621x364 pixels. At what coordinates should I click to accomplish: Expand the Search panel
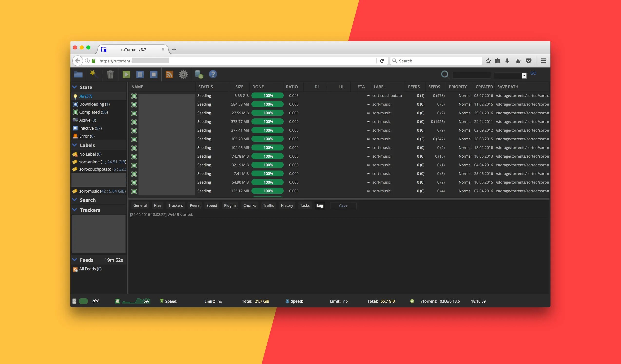pyautogui.click(x=74, y=200)
